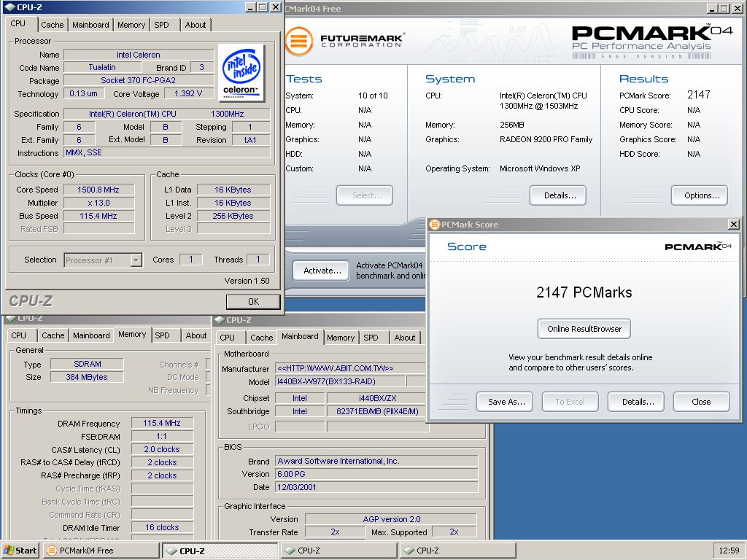Click the Southbridge 82371EB/MB field
The height and width of the screenshot is (560, 747).
click(x=376, y=411)
